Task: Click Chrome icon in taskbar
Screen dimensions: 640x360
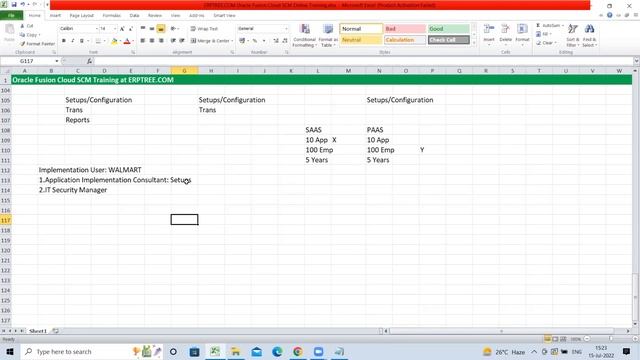Action: pos(298,351)
